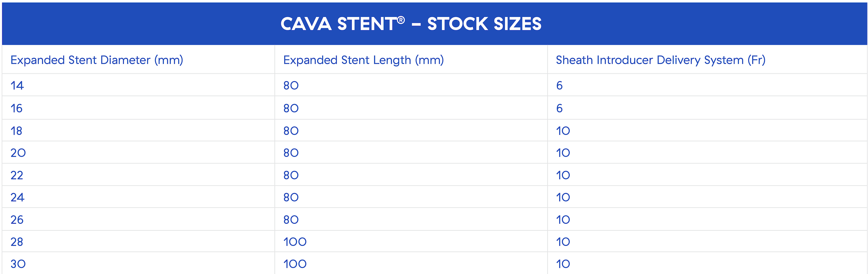The image size is (868, 274).
Task: Click the registered trademark symbol in title
Action: [x=401, y=20]
